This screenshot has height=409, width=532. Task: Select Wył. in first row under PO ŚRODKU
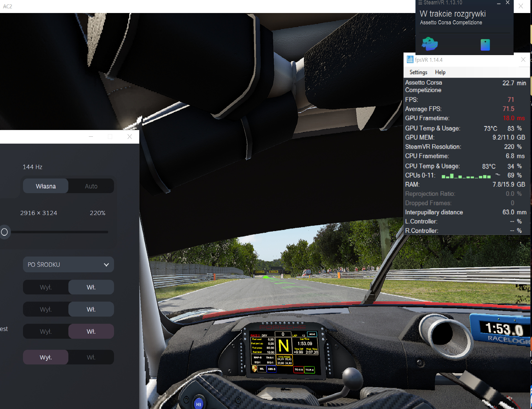pyautogui.click(x=46, y=287)
